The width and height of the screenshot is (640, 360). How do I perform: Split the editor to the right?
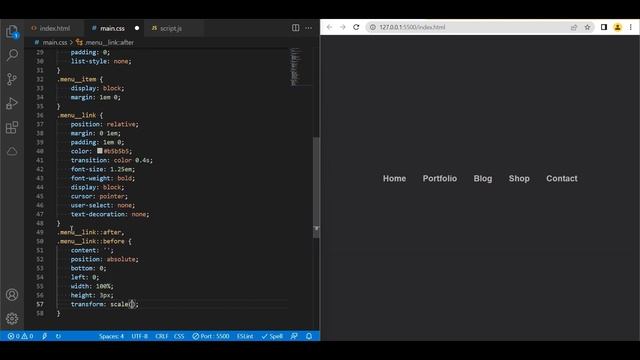coord(296,28)
